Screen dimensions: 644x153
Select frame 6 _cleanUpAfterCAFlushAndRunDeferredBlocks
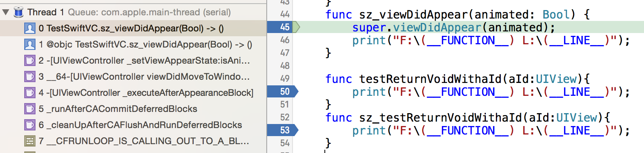click(133, 125)
